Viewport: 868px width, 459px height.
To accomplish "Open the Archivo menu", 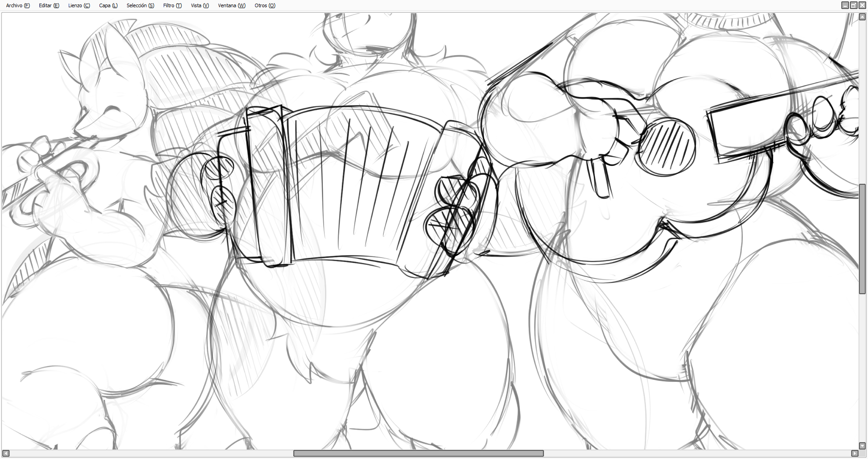I will 18,5.
